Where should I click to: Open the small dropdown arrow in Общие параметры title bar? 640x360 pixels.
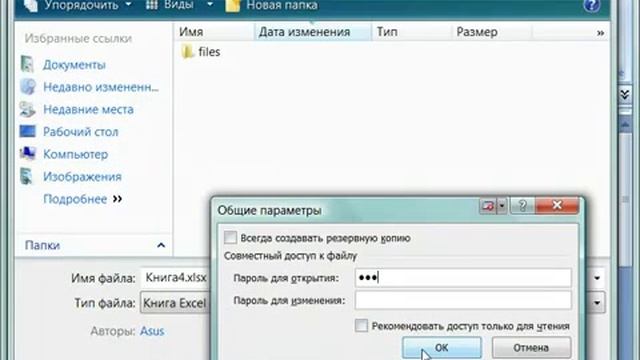502,206
